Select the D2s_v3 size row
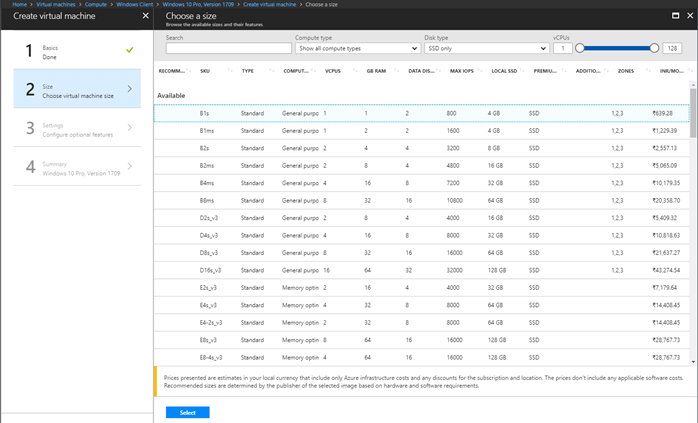The image size is (698, 423). (x=422, y=218)
